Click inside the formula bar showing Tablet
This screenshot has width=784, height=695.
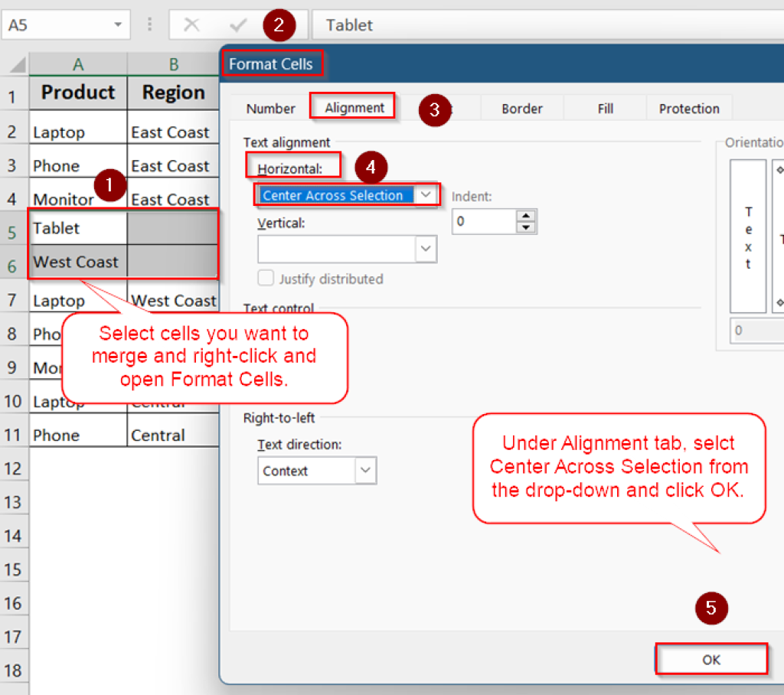point(536,25)
